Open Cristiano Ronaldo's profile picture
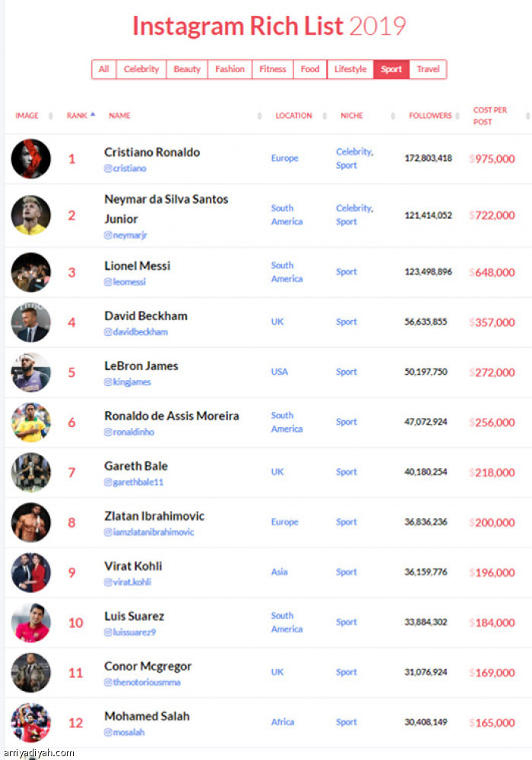The image size is (532, 760). click(31, 159)
